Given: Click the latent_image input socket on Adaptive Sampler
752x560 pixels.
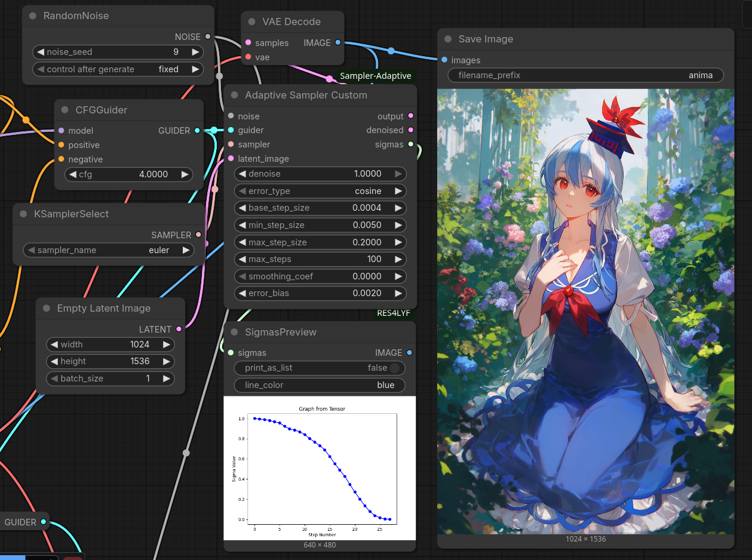Looking at the screenshot, I should tap(231, 158).
